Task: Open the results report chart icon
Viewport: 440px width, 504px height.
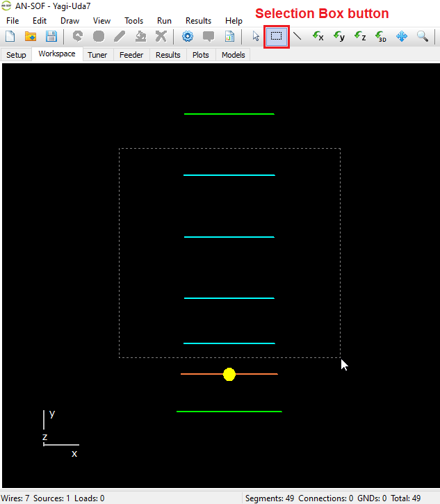Action: click(x=229, y=36)
